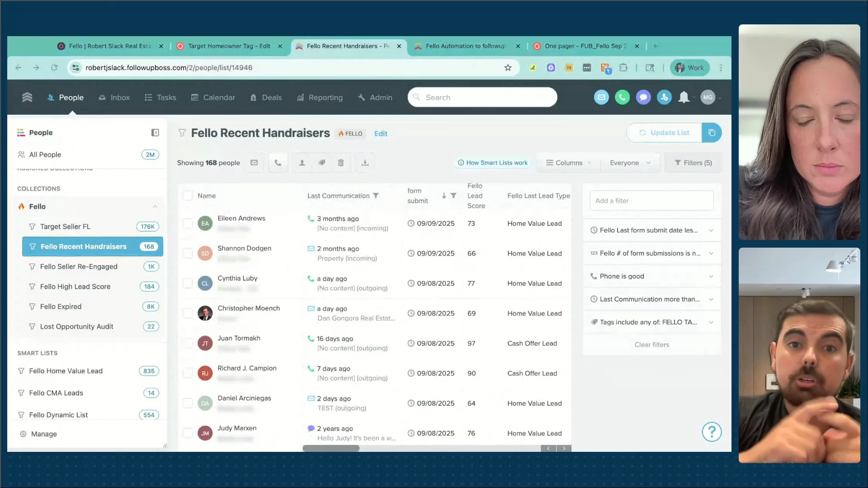Click the filter icon on form submit column

[x=453, y=196]
